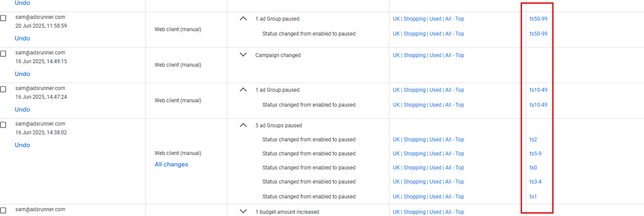Image resolution: width=644 pixels, height=216 pixels.
Task: Tick the checkbox for the 20 Jun 11:58:59 change
Action: click(3, 18)
